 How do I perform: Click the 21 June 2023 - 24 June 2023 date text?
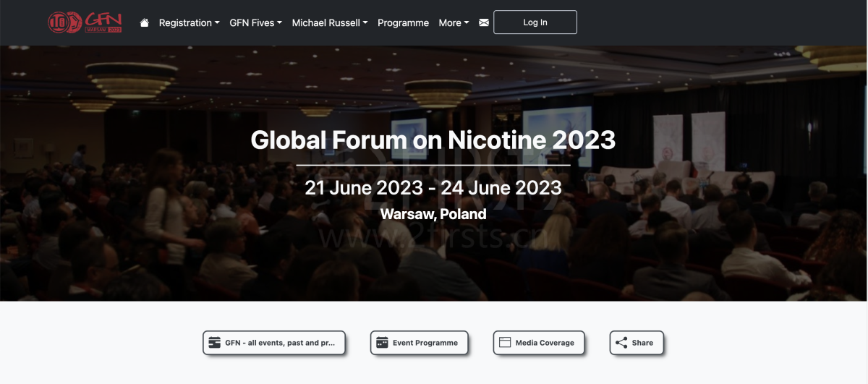click(433, 187)
